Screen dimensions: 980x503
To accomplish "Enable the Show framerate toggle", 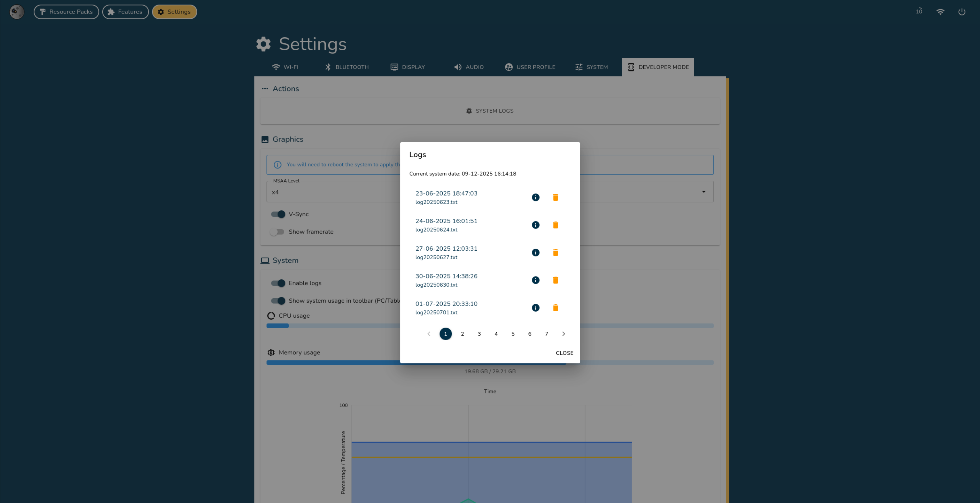I will tap(278, 231).
